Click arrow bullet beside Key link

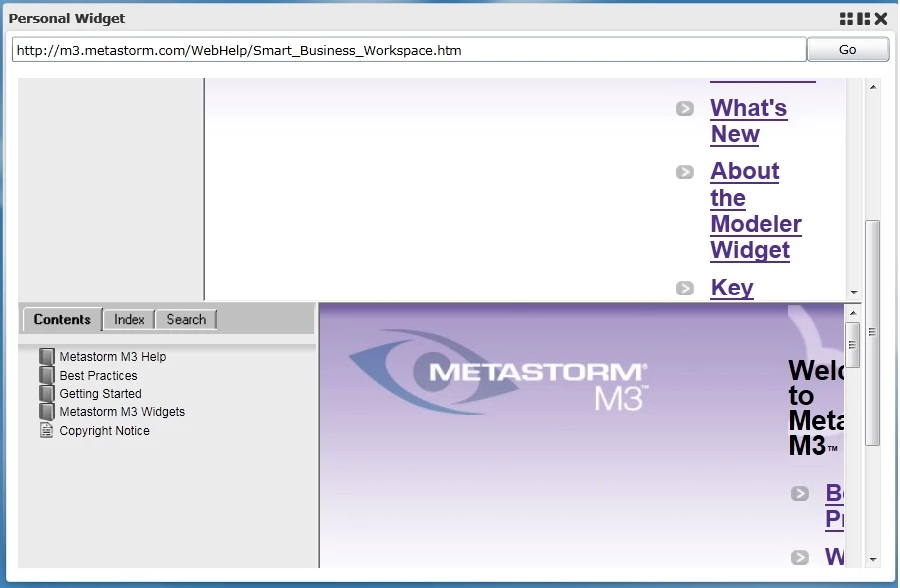pyautogui.click(x=685, y=288)
